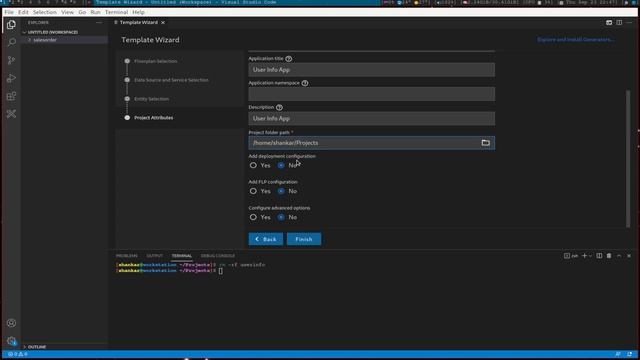Open the Run and Debug view
This screenshot has height=360, width=640.
point(11,78)
